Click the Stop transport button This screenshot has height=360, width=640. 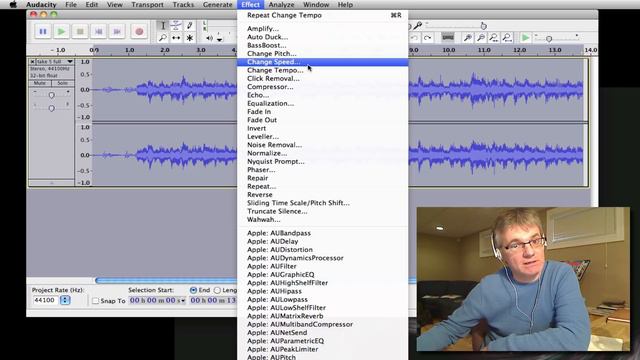pos(80,31)
